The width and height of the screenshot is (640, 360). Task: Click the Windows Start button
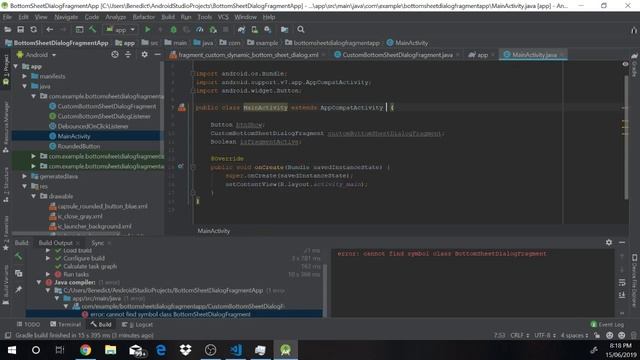[x=12, y=350]
